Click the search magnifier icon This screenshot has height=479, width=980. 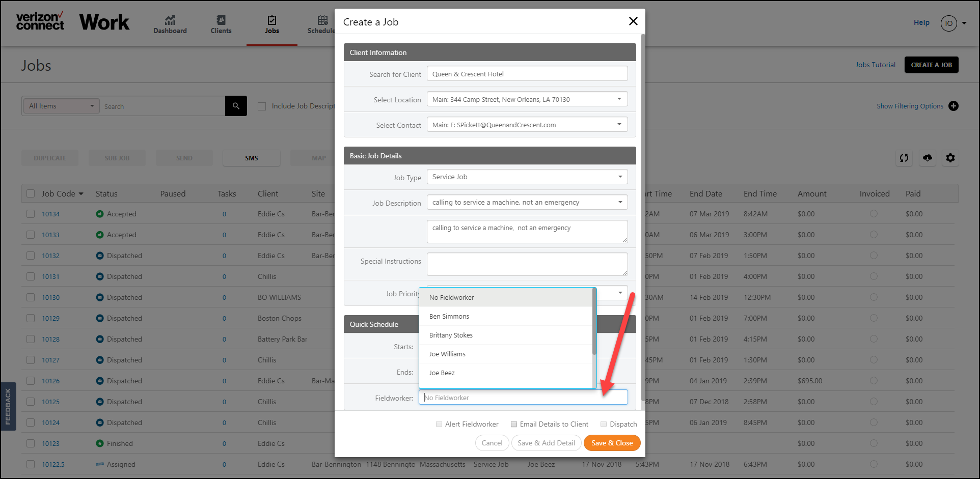tap(236, 106)
